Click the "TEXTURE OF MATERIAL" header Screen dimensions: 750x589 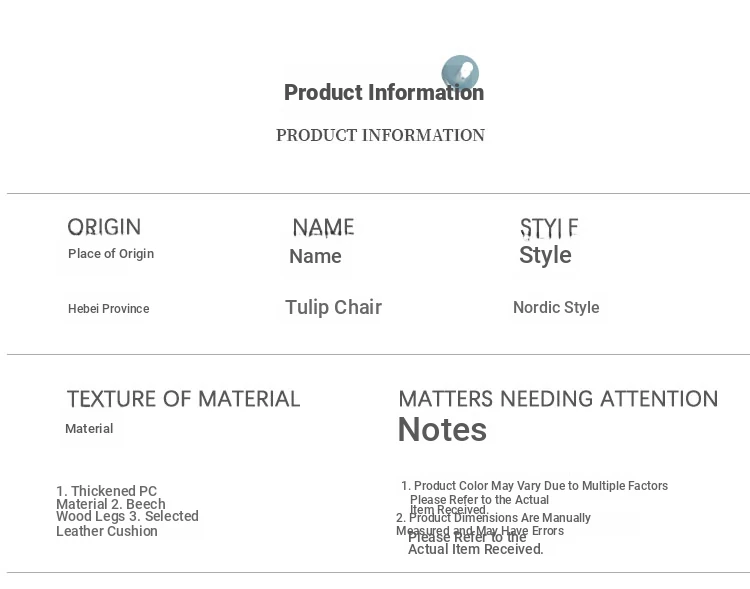tap(183, 399)
